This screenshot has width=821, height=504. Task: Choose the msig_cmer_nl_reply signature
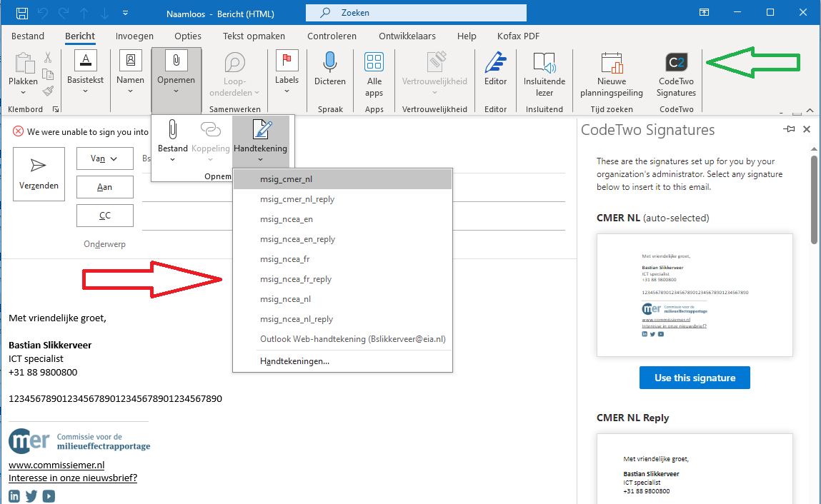pyautogui.click(x=342, y=199)
